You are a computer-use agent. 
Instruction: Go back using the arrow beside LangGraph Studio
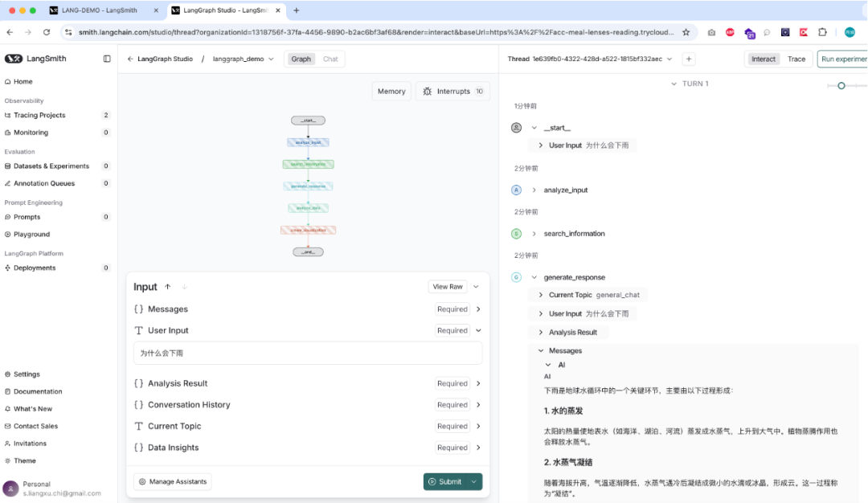[130, 59]
